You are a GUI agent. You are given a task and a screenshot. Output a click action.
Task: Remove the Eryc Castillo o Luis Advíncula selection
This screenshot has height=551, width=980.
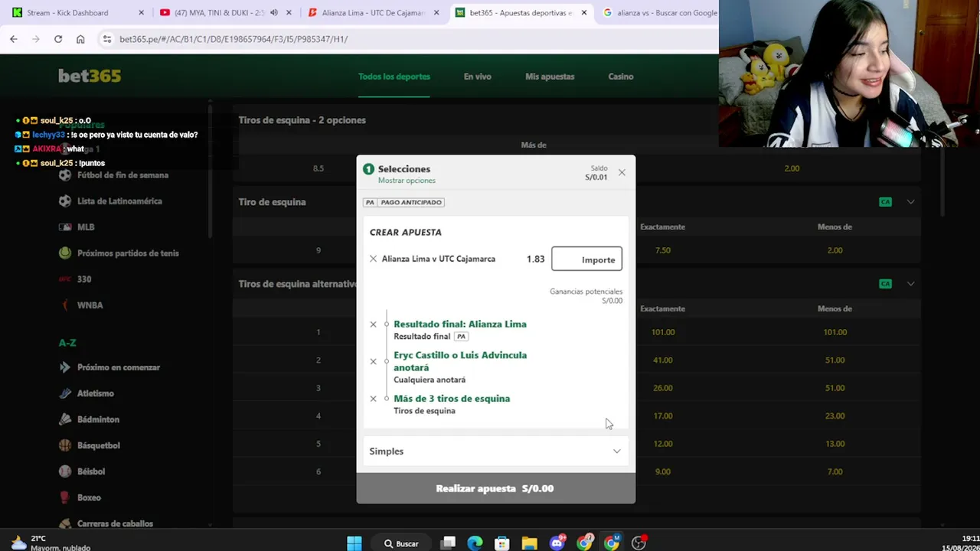[x=374, y=361]
